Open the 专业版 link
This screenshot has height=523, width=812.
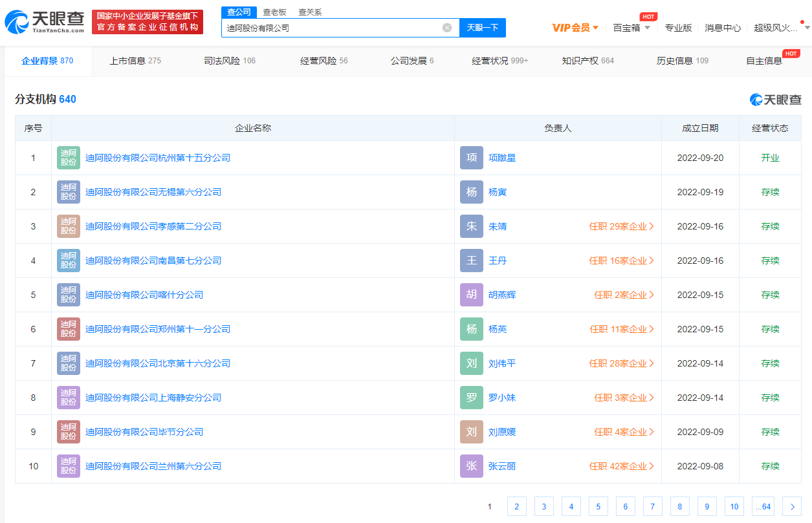(679, 28)
